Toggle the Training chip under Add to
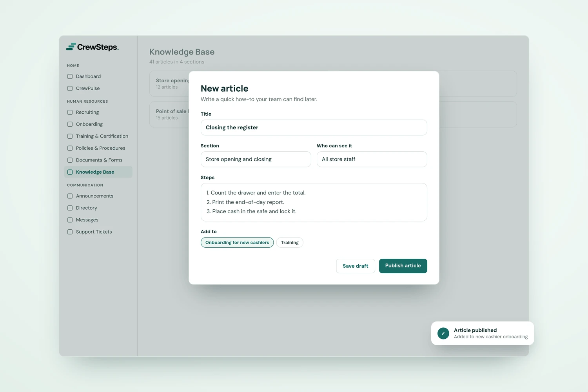This screenshot has width=588, height=392. [290, 243]
